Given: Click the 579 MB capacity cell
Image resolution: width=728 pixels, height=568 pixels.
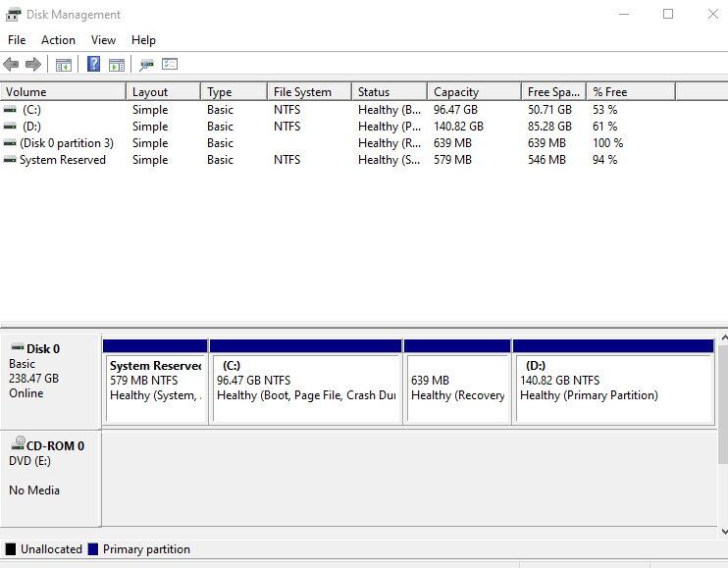Looking at the screenshot, I should pos(452,160).
